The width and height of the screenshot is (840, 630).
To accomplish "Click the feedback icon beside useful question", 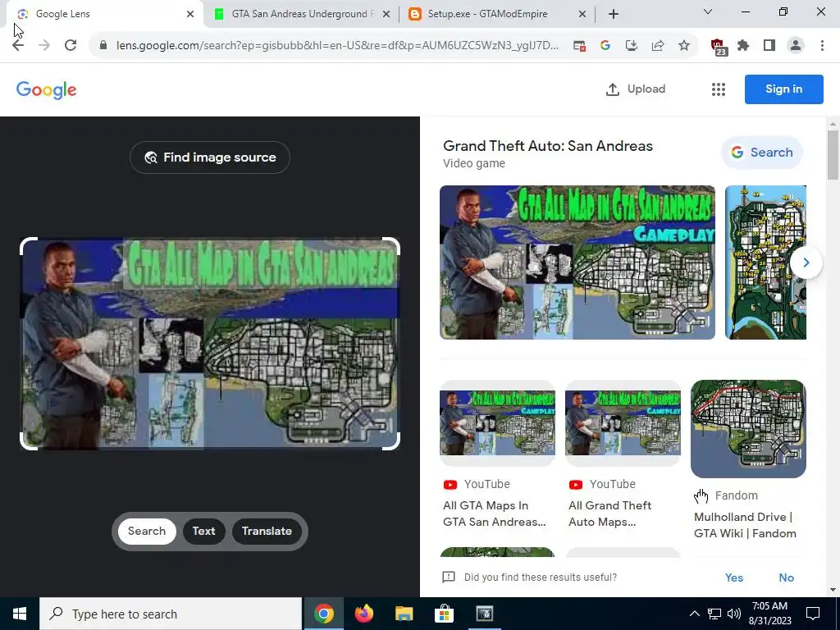I will pos(449,577).
